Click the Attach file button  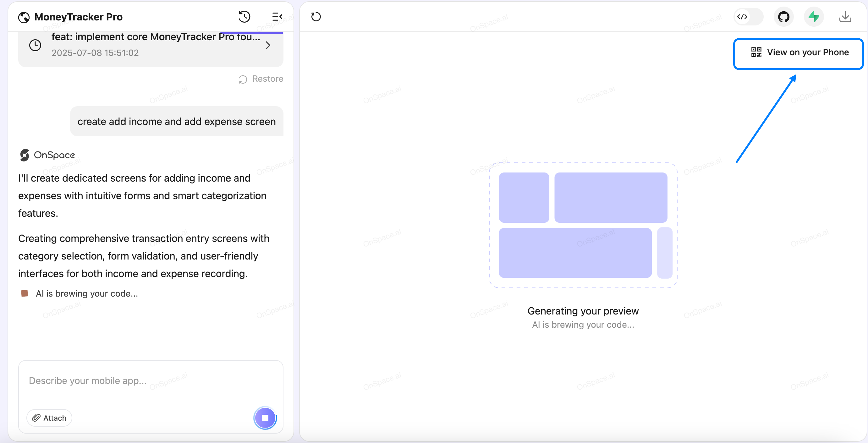coord(49,418)
